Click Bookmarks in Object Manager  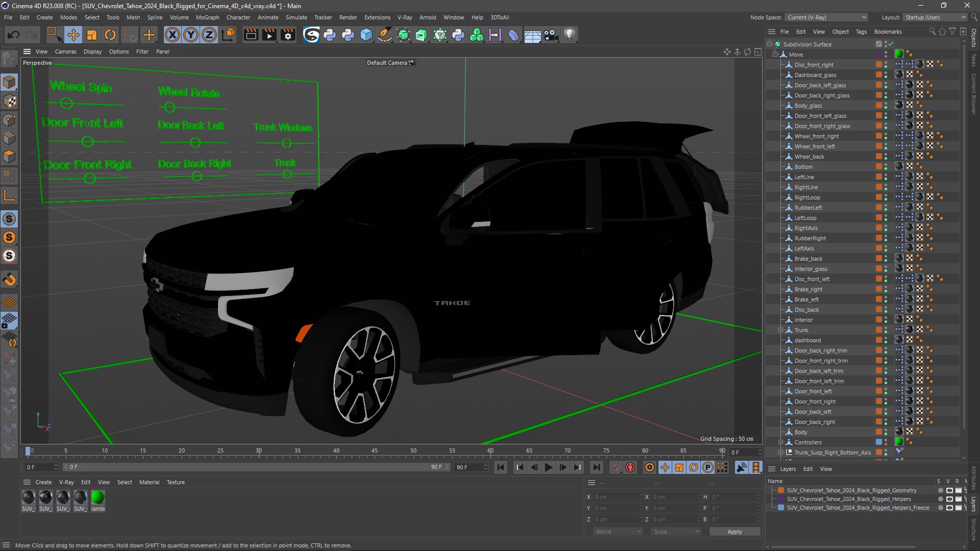coord(888,32)
